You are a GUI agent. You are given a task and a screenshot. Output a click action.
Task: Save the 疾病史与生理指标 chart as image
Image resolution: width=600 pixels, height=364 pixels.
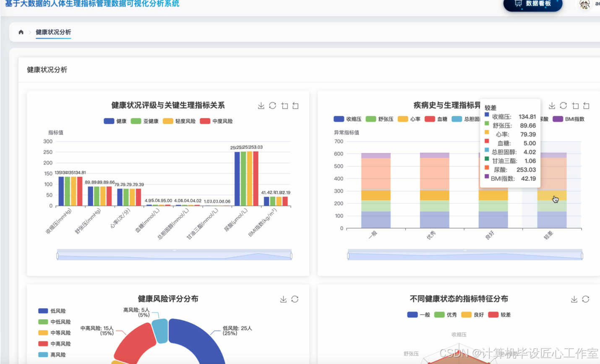click(552, 106)
